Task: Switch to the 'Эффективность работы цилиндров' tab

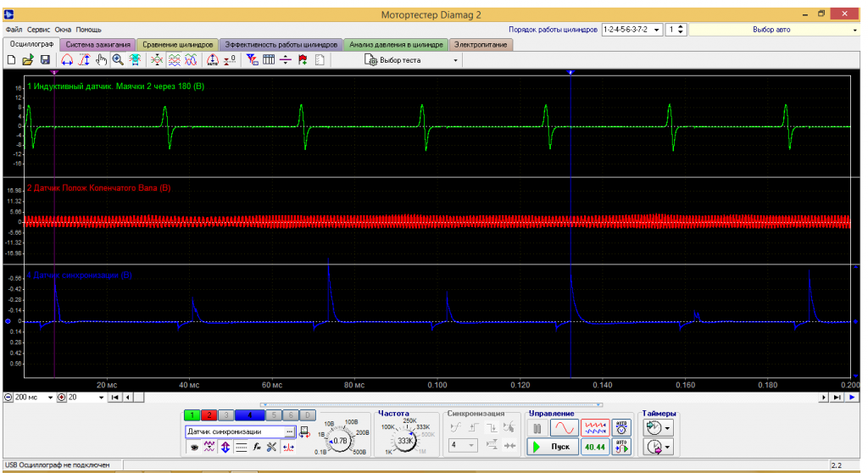Action: click(281, 44)
